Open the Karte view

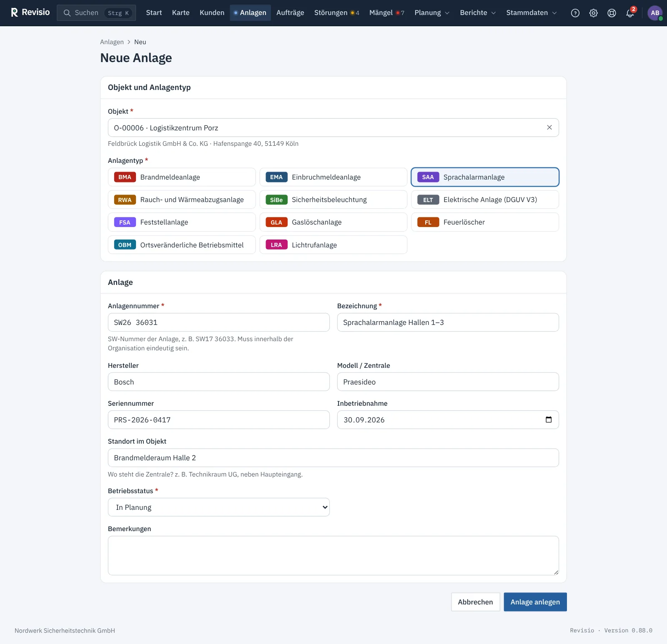(x=181, y=13)
